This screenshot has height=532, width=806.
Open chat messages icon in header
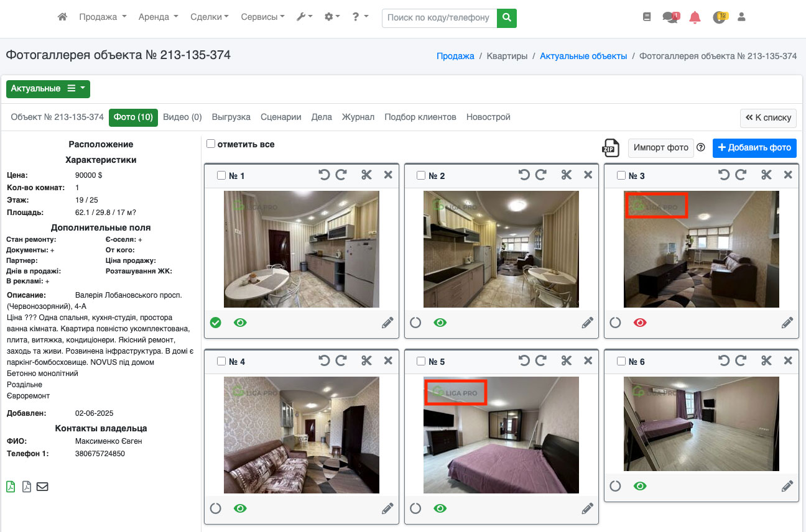click(670, 17)
